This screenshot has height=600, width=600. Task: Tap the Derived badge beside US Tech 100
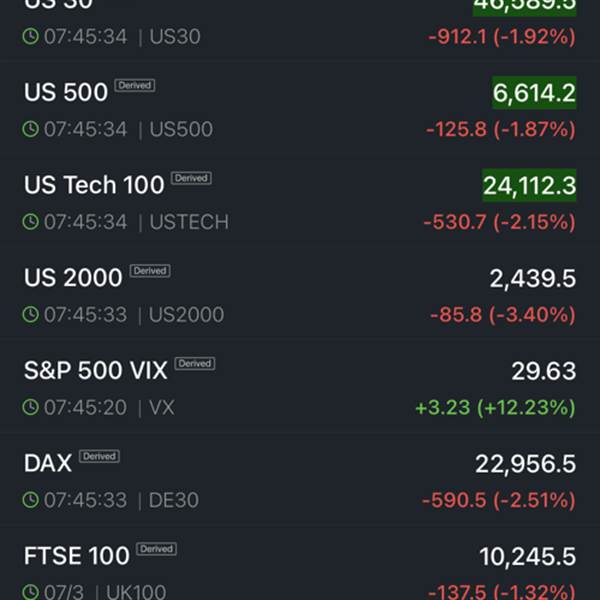[191, 178]
